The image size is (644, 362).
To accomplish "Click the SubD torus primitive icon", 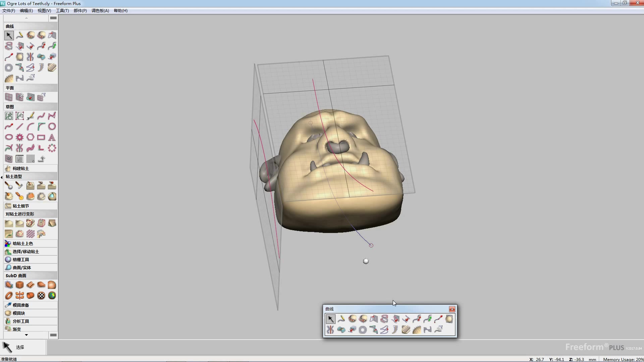I will click(x=9, y=296).
